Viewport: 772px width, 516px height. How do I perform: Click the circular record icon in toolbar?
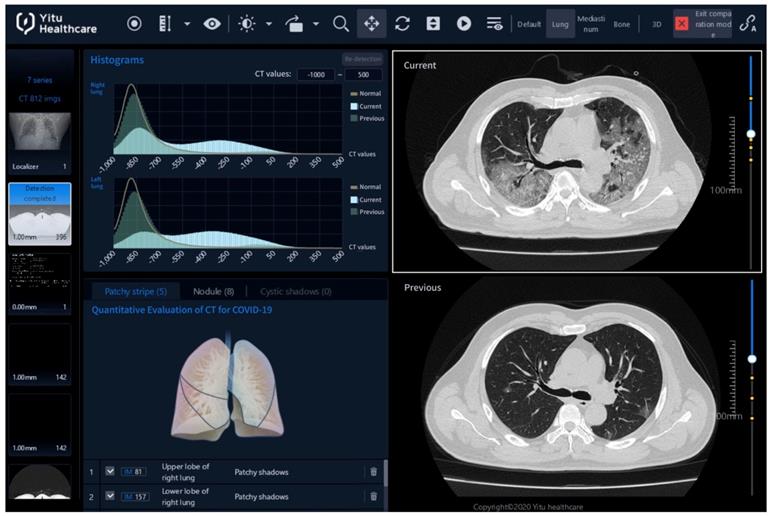(x=135, y=23)
